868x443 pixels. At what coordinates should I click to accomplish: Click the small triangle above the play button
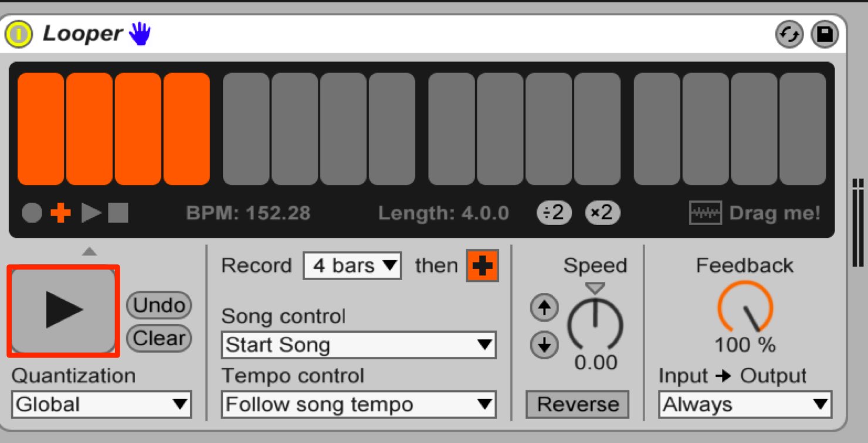[x=89, y=251]
